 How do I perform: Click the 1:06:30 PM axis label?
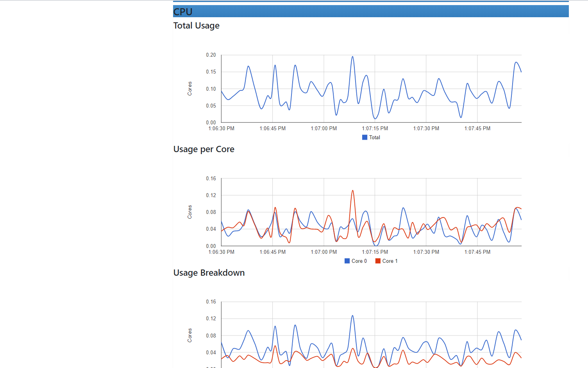221,128
